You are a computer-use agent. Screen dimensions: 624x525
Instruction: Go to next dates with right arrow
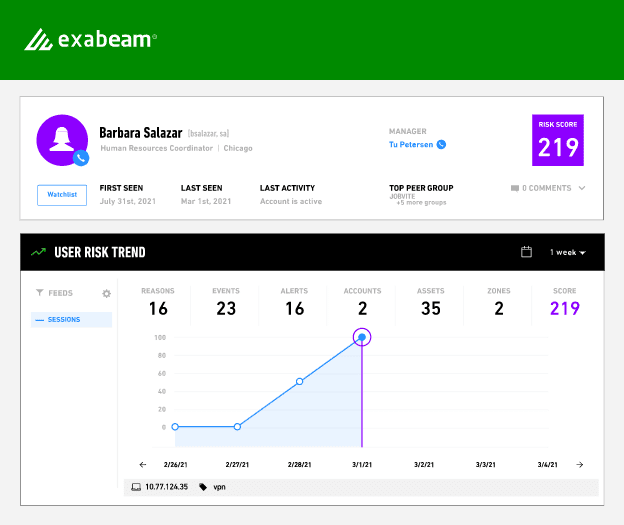[x=580, y=464]
